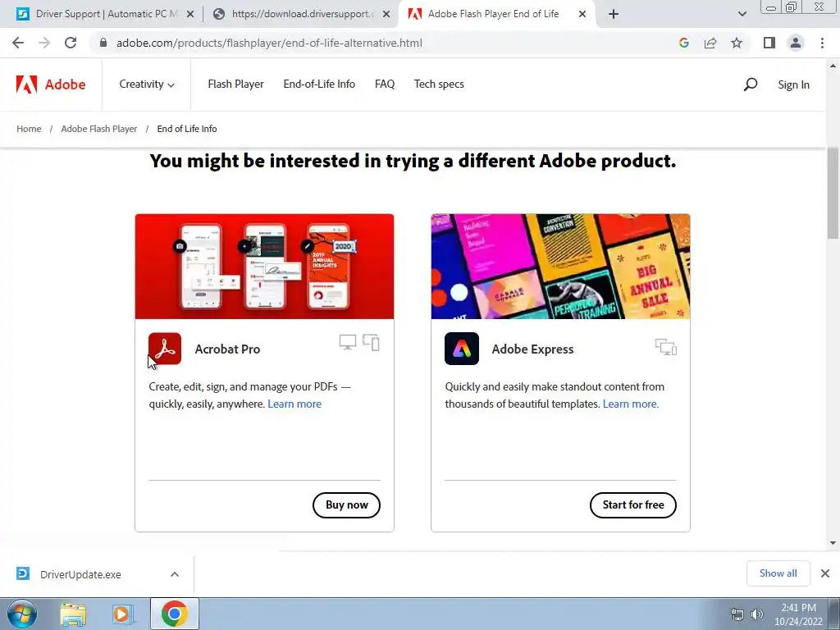Click the Adobe Express app icon
The image size is (840, 630).
[461, 349]
